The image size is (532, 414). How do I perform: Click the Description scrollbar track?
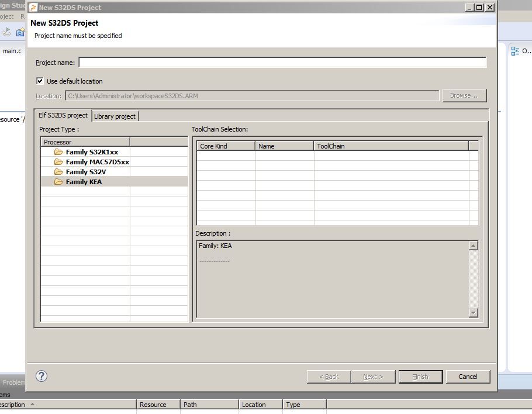[474, 279]
